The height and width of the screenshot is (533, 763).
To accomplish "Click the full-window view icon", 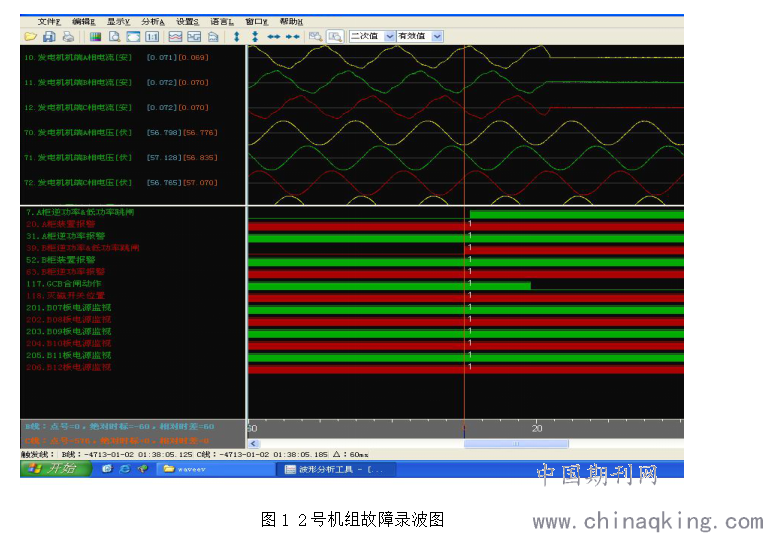I will (133, 37).
